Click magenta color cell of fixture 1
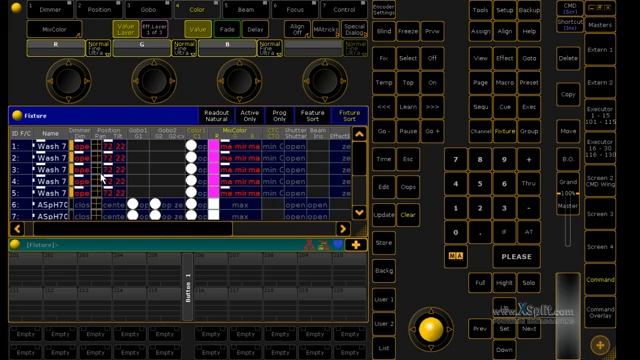640x360 pixels. (x=213, y=146)
